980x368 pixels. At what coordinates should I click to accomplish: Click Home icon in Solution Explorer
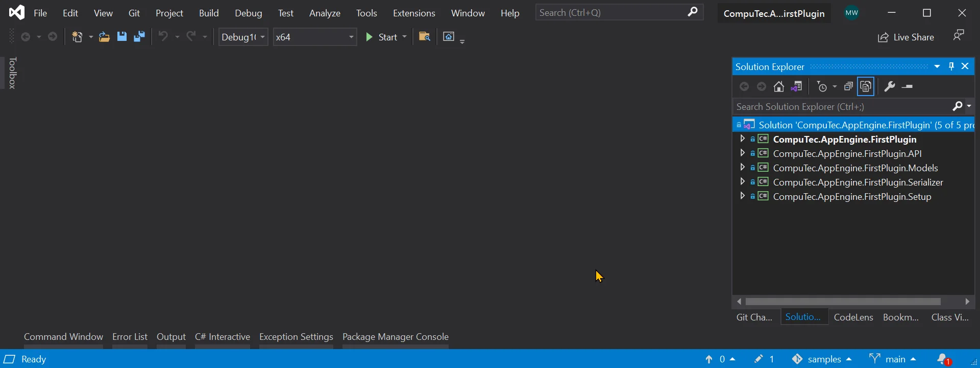778,87
